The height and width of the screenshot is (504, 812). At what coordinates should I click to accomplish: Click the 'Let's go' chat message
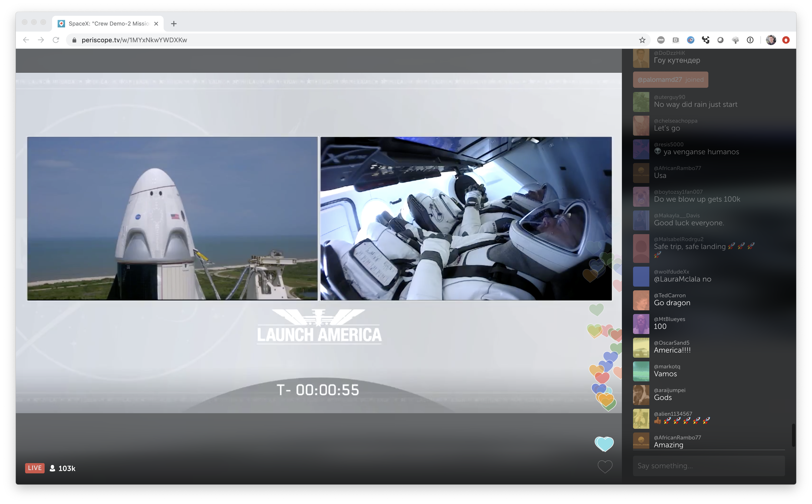click(667, 128)
